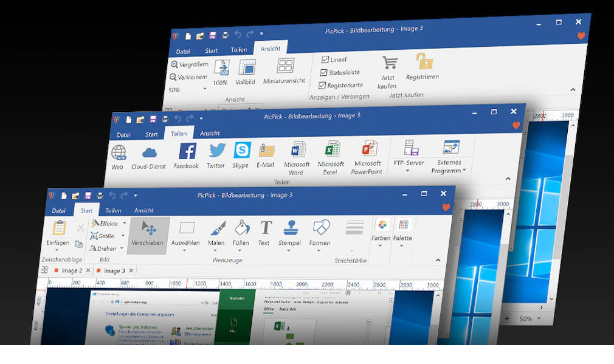Screen dimensions: 614x364
Task: Select the Malen brush tool
Action: (x=216, y=233)
